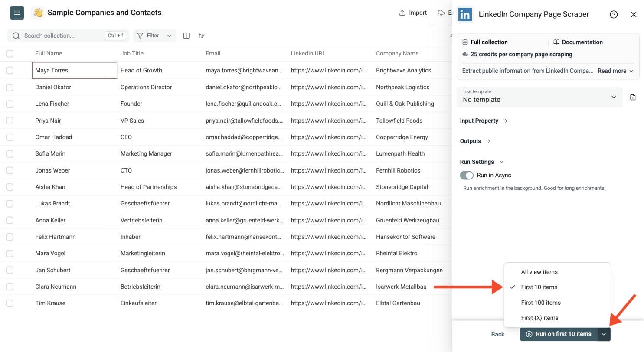
Task: Click the Full Name column header
Action: (x=49, y=53)
